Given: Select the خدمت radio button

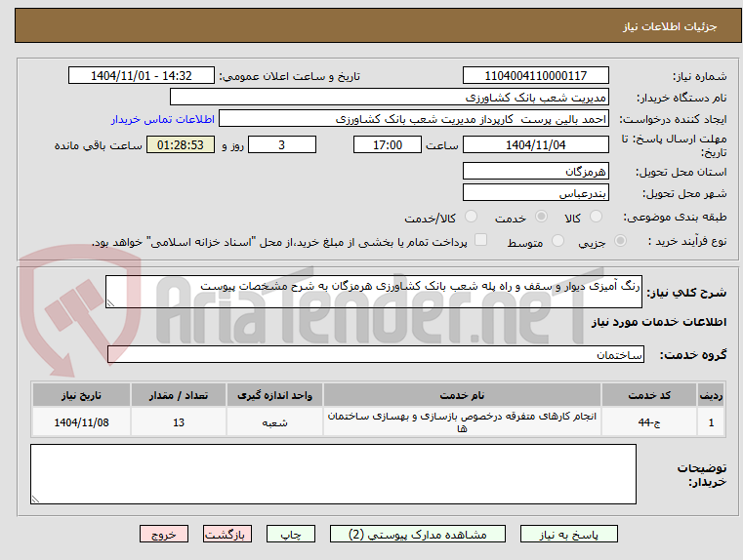Looking at the screenshot, I should point(541,217).
